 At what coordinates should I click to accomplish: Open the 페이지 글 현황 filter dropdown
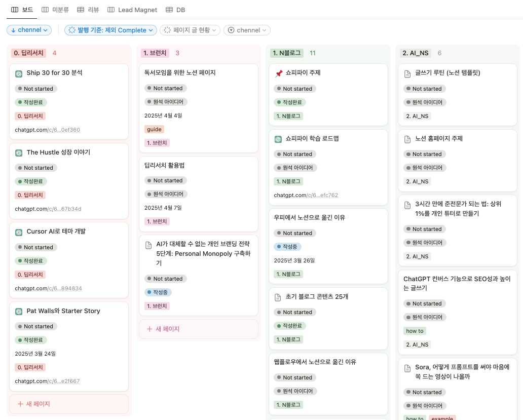coord(190,30)
